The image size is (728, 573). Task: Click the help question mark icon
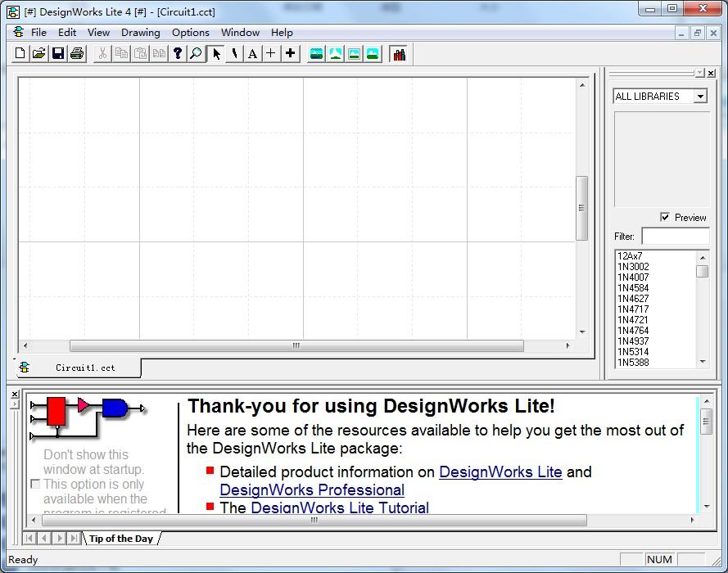(178, 54)
